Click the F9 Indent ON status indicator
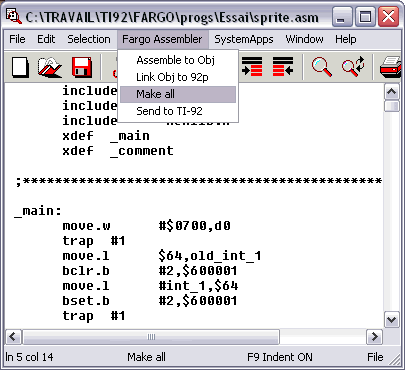405x370 pixels. coord(280,357)
